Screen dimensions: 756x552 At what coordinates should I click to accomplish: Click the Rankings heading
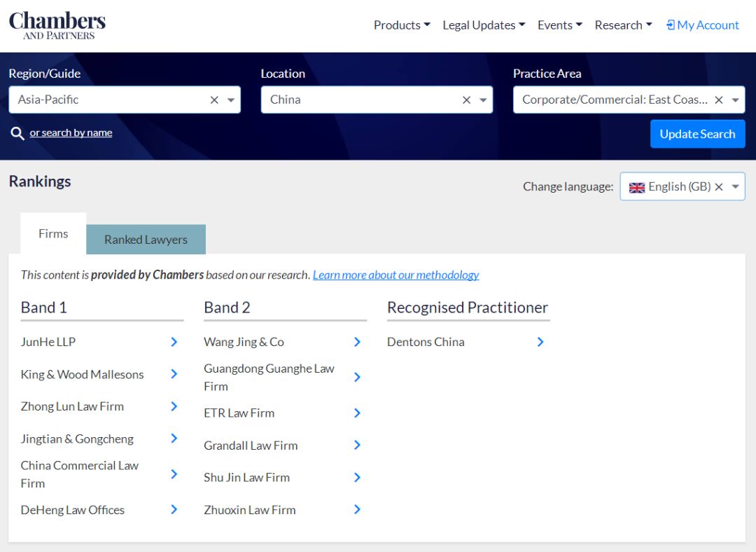(x=40, y=181)
